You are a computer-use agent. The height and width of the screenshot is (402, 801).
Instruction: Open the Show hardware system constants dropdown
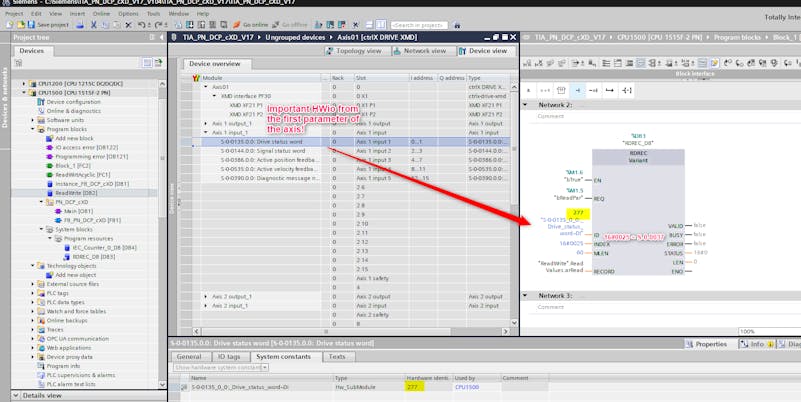(x=221, y=367)
